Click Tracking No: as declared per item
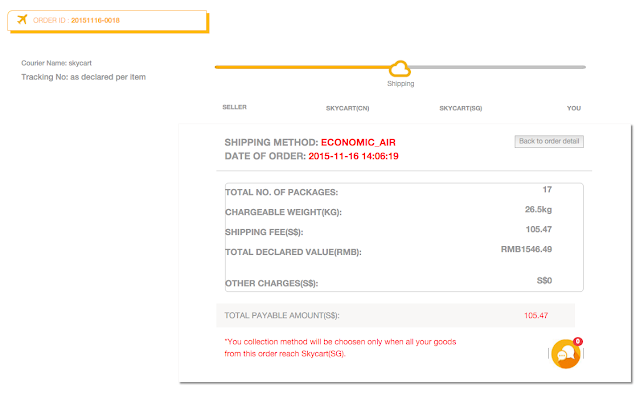The height and width of the screenshot is (394, 640). point(83,77)
